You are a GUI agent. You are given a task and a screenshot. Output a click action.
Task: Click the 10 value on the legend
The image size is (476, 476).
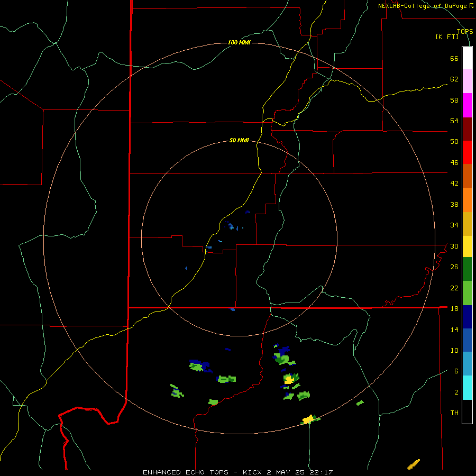pos(454,350)
